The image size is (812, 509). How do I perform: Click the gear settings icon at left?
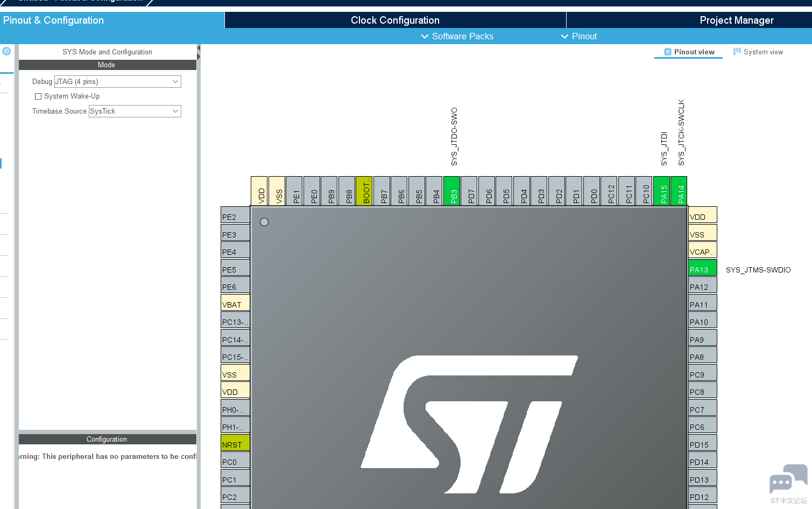pyautogui.click(x=6, y=51)
